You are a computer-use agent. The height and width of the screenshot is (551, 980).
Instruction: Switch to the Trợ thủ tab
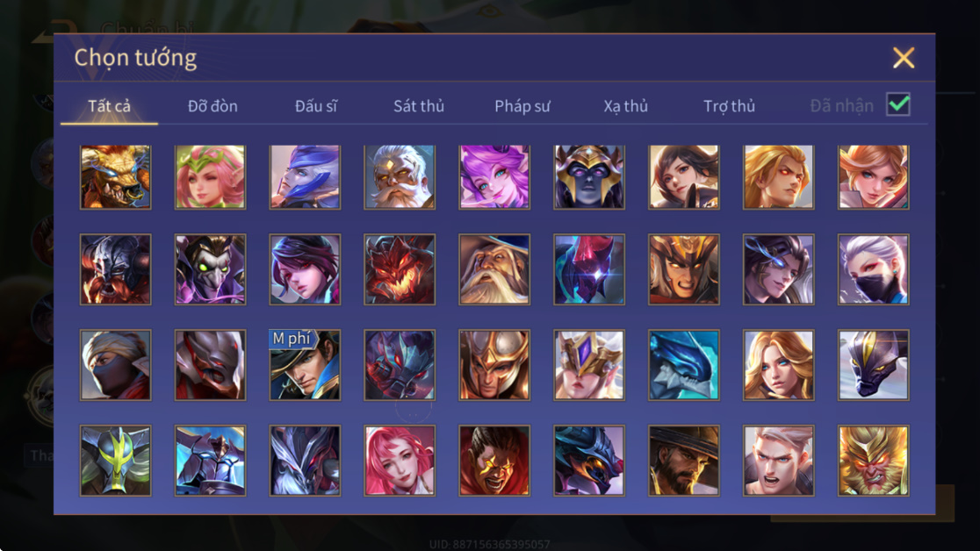click(730, 106)
